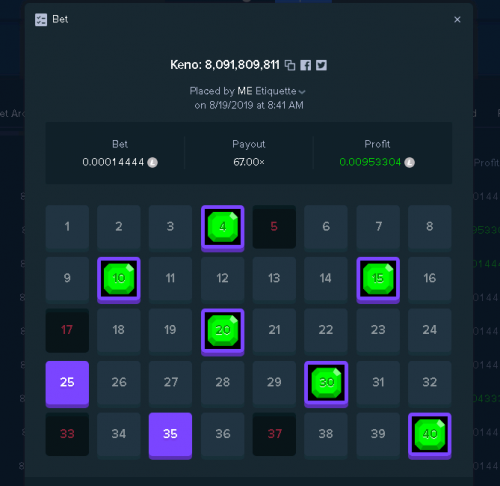
Task: Click the missed red tile 5
Action: [274, 227]
